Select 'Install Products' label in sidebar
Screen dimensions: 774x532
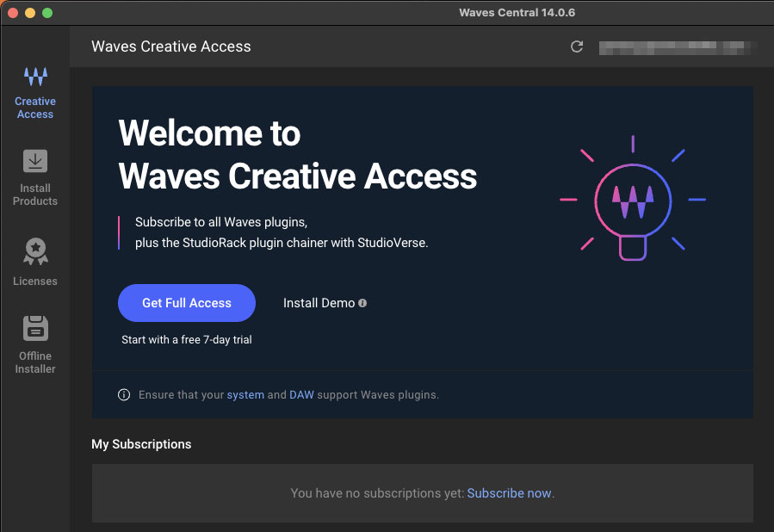[x=35, y=195]
